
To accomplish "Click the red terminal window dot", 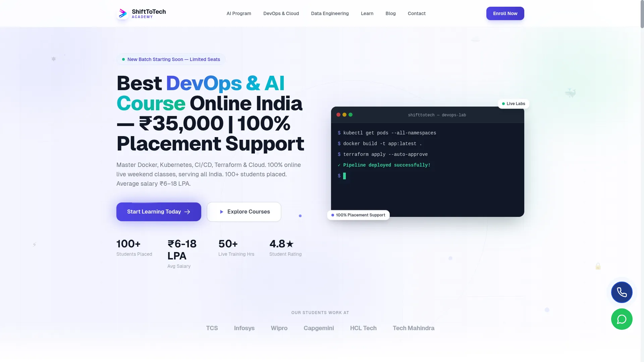I will pos(338,115).
